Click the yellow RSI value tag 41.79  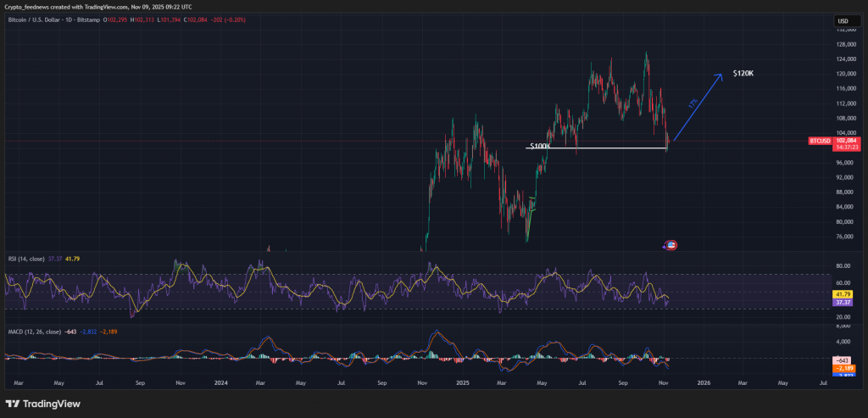[843, 293]
